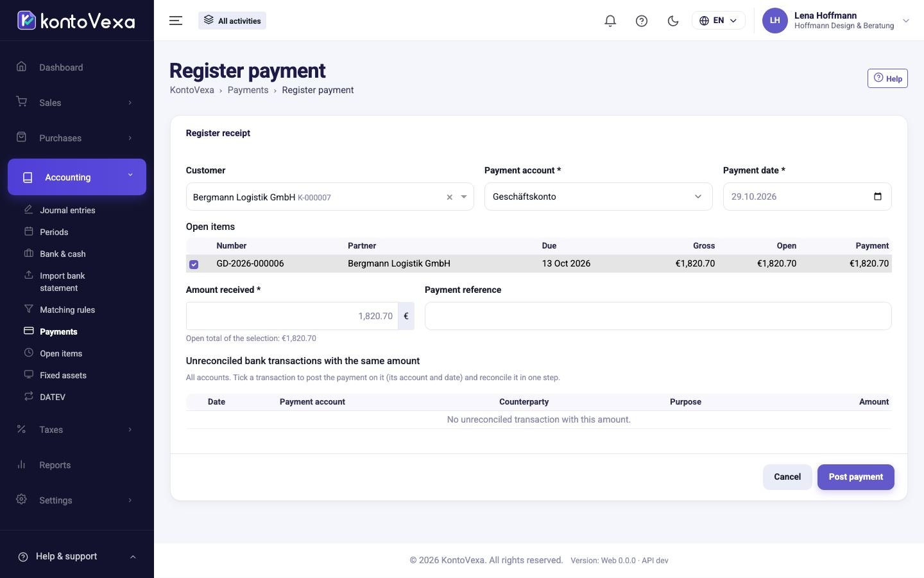This screenshot has height=578, width=924.
Task: Toggle the hamburger menu icon
Action: [176, 21]
